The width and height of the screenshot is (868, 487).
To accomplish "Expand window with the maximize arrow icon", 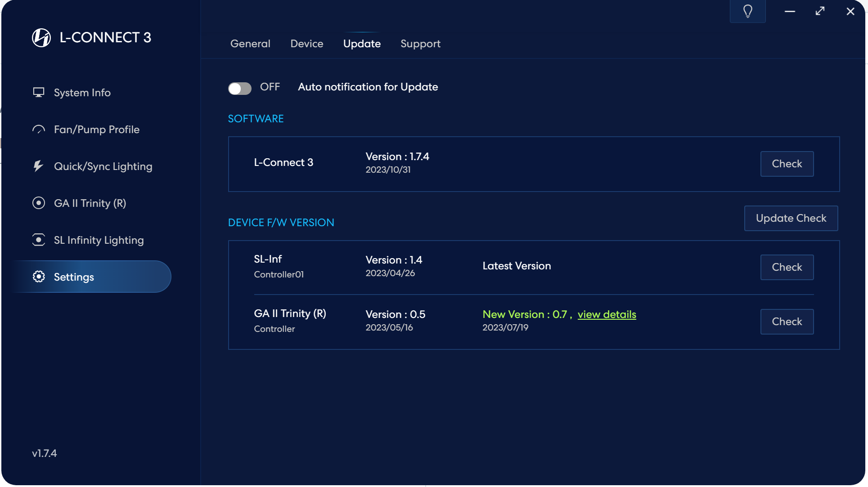I will [x=820, y=11].
